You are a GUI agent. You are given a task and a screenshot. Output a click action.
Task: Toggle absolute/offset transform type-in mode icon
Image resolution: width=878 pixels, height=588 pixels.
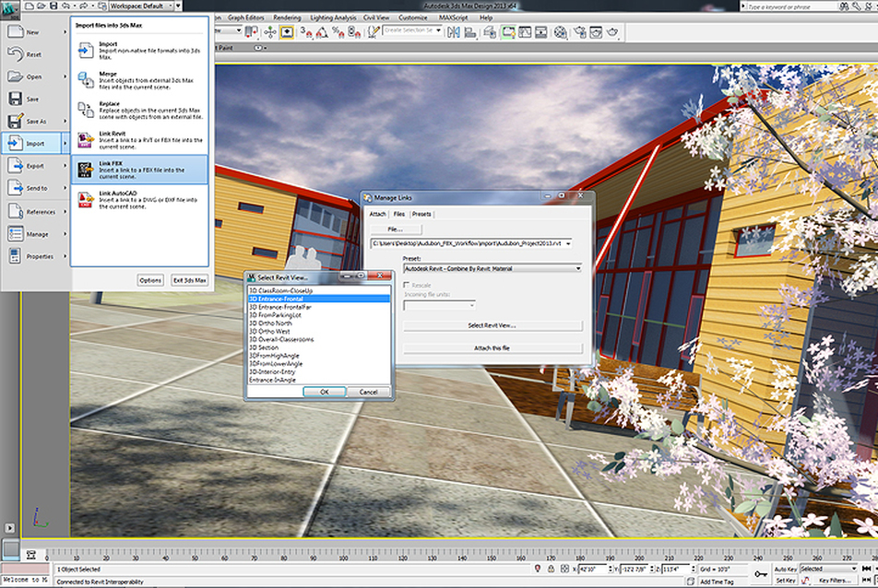coord(564,569)
